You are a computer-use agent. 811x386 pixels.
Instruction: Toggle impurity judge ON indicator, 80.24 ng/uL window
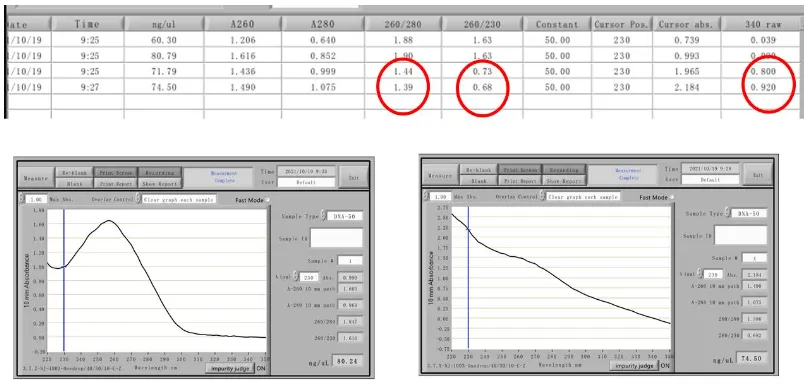pyautogui.click(x=261, y=368)
